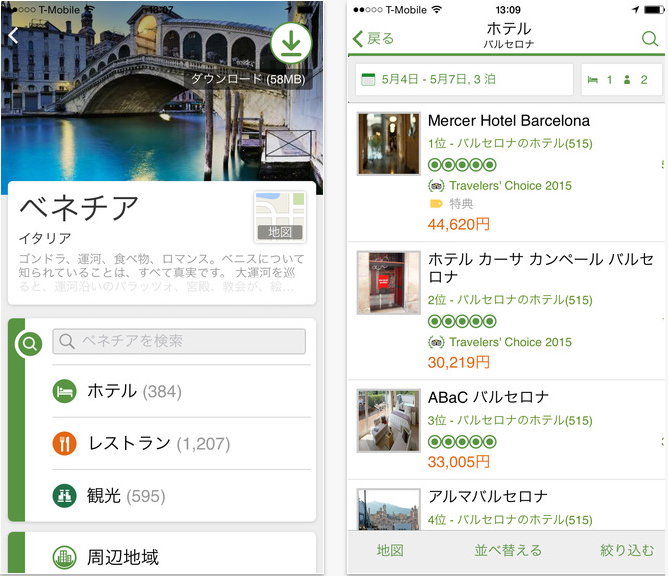
Task: Tap the 4位 - バルセロナのホテル(515) ranking
Action: click(510, 520)
